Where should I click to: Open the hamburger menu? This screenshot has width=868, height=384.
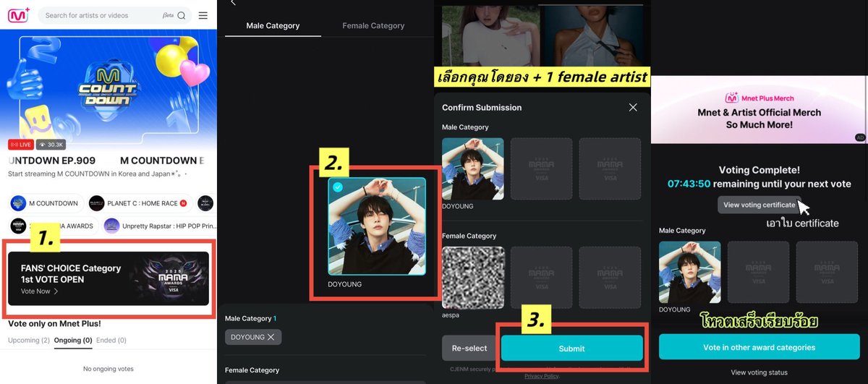[x=203, y=16]
